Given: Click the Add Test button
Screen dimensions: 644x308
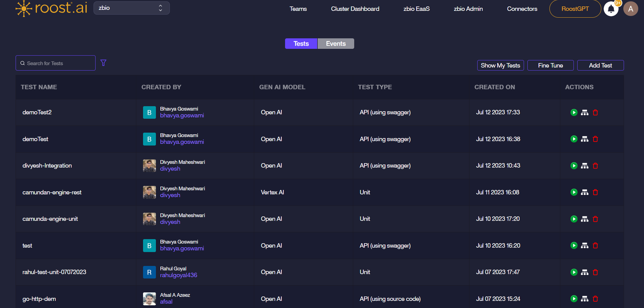Looking at the screenshot, I should coord(600,65).
